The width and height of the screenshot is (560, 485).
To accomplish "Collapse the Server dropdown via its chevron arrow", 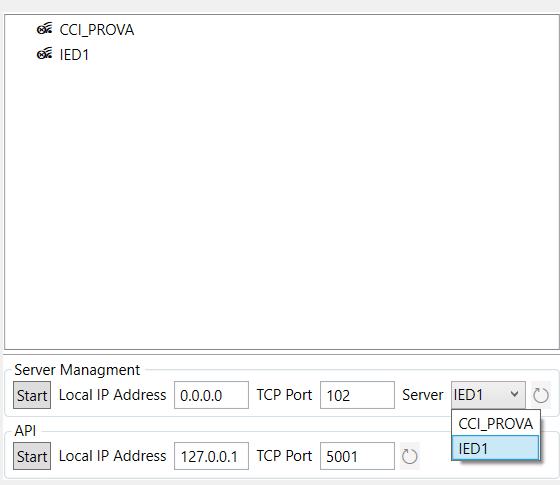I will 514,394.
